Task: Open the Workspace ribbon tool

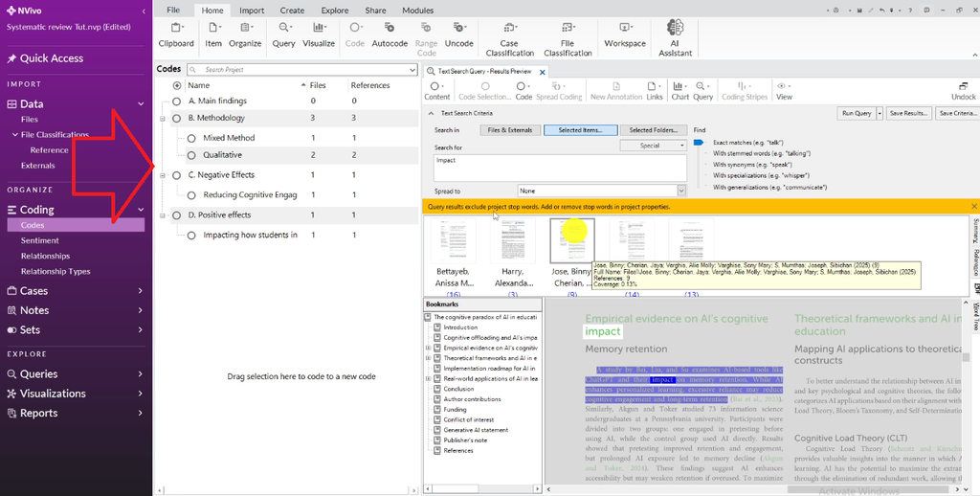Action: coord(624,35)
